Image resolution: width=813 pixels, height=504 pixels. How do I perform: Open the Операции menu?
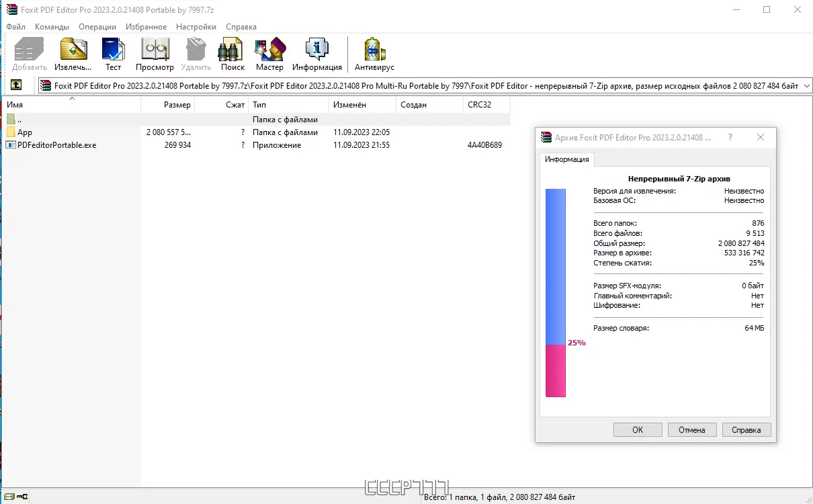coord(97,27)
